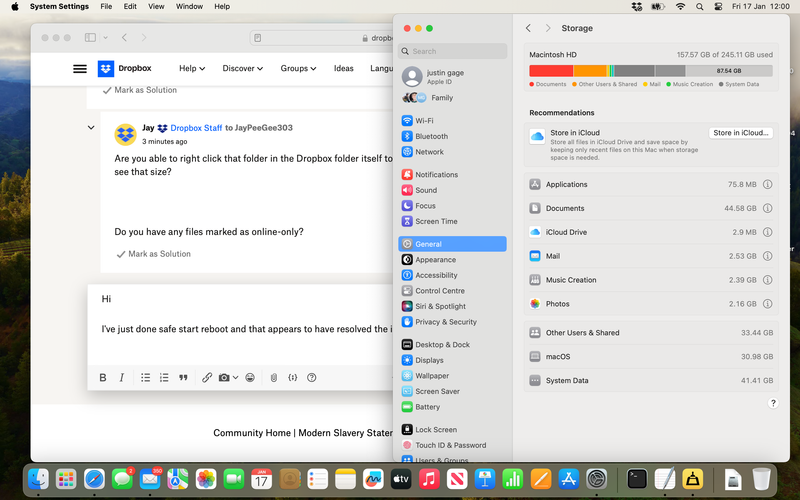Screen dimensions: 800x500
Task: Open the Groups dropdown in navigation
Action: pyautogui.click(x=298, y=69)
